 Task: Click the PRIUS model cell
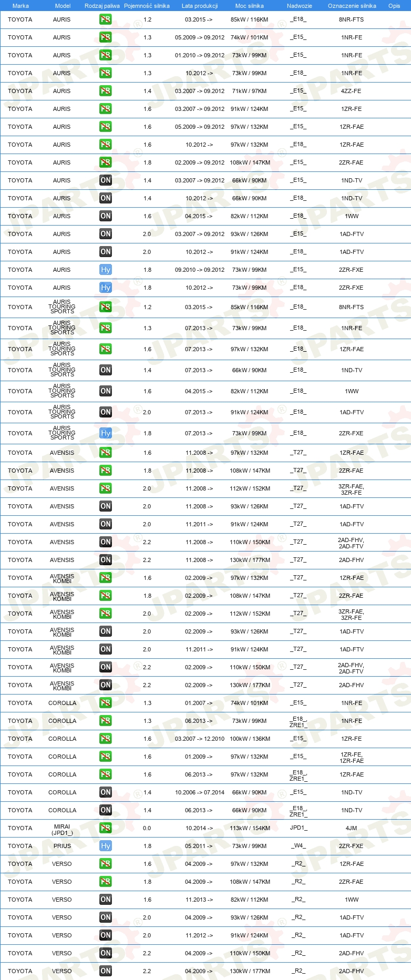pos(62,846)
